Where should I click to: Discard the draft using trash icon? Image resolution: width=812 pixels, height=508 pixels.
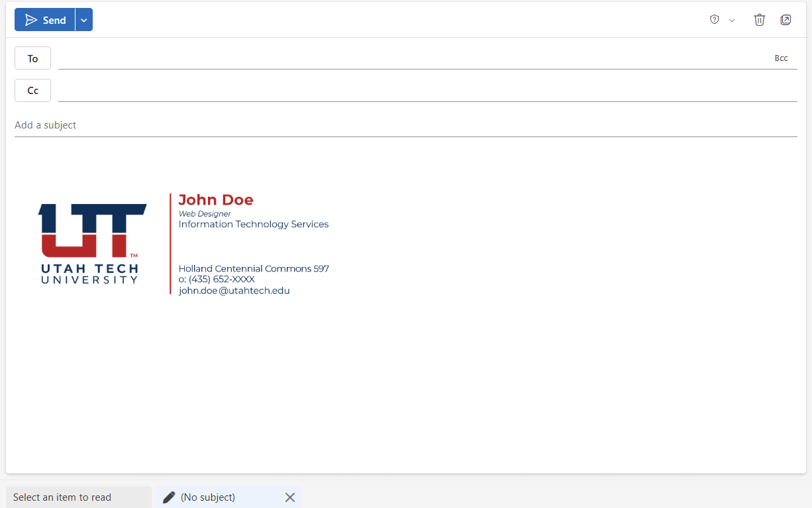click(759, 20)
